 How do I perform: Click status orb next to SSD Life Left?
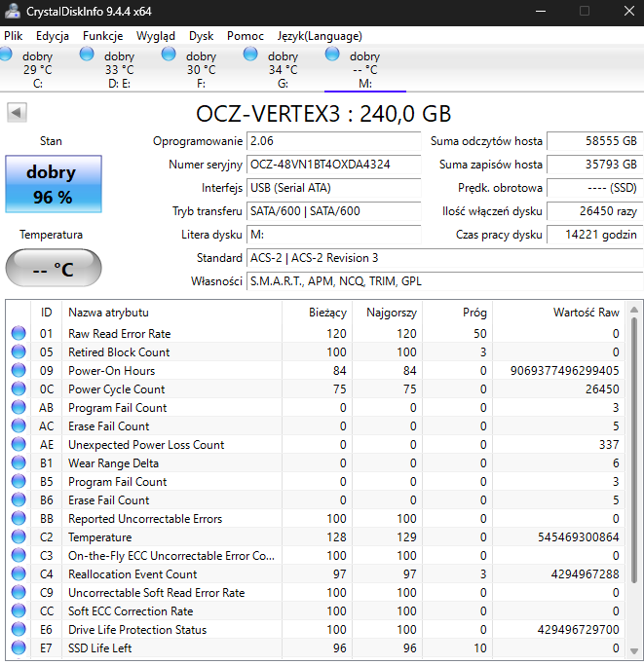coord(19,648)
